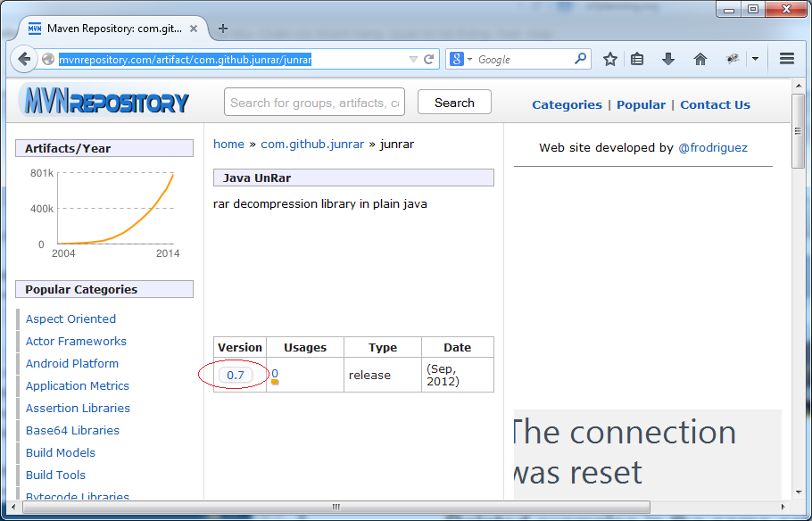
Task: Click the horizontal scrollbar left arrow
Action: click(13, 507)
